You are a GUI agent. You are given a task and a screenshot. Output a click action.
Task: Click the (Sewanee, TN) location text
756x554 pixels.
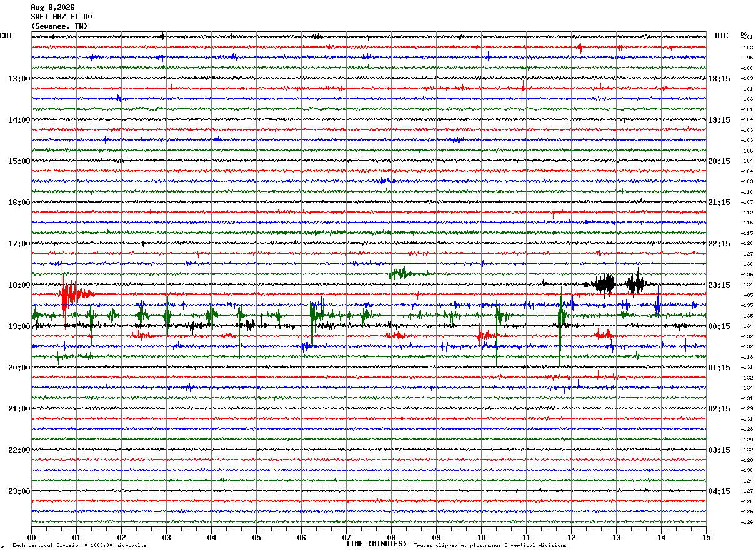coord(59,26)
